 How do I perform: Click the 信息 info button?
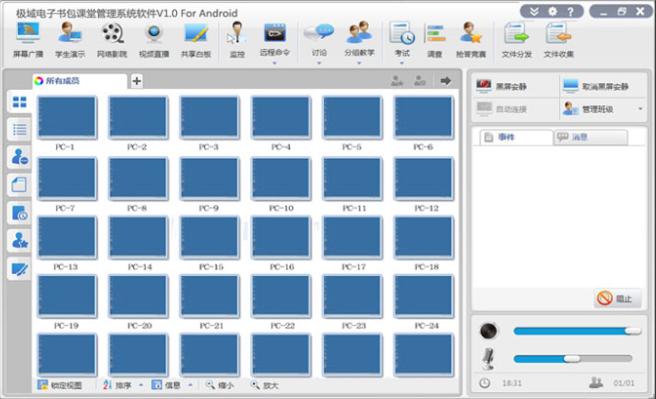click(x=167, y=385)
